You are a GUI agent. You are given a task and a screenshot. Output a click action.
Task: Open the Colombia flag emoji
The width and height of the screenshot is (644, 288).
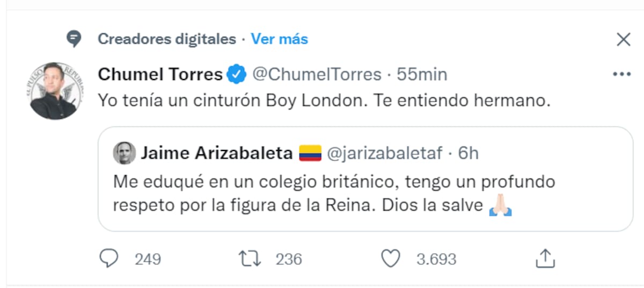(310, 154)
